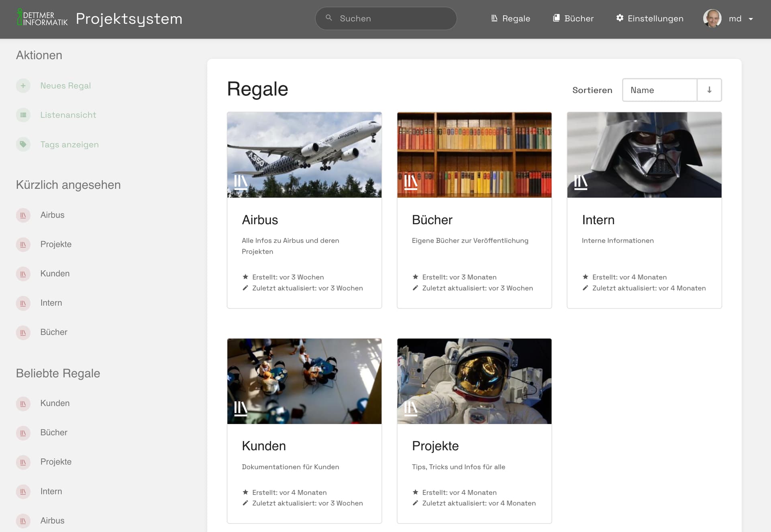Click the Einstellungen gear icon
The height and width of the screenshot is (532, 771).
pos(620,18)
